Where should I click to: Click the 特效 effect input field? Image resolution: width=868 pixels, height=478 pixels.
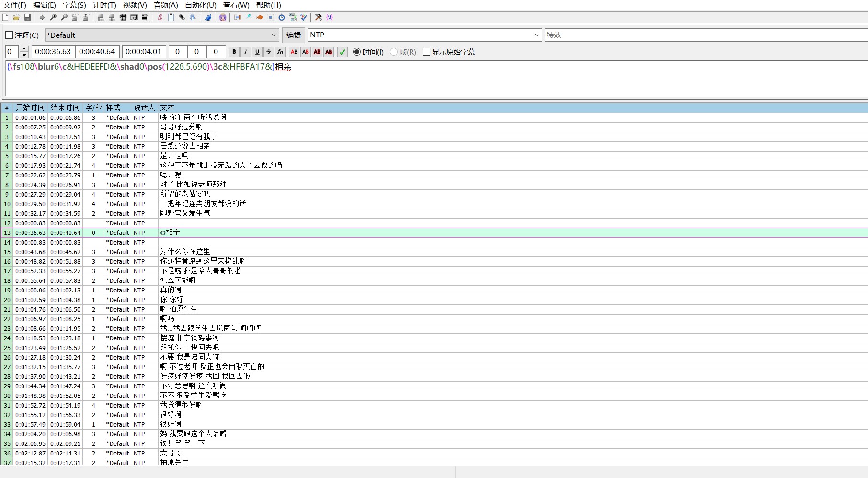[x=706, y=35]
